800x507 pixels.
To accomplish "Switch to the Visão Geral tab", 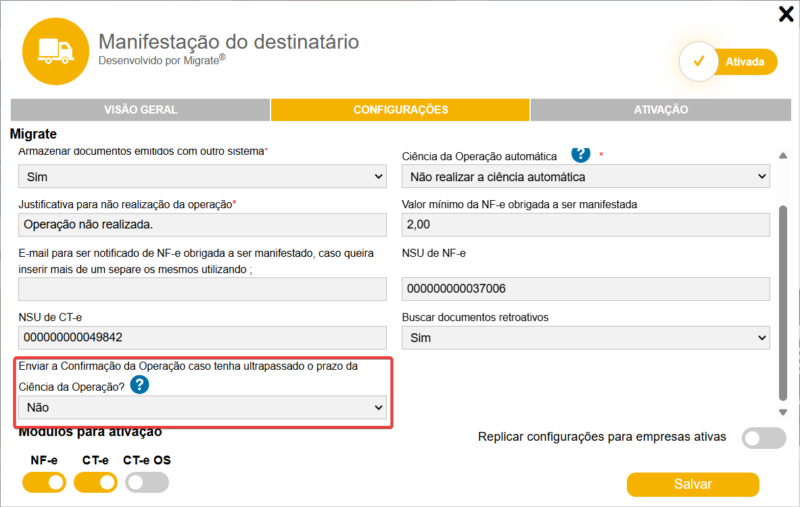I will (x=140, y=110).
